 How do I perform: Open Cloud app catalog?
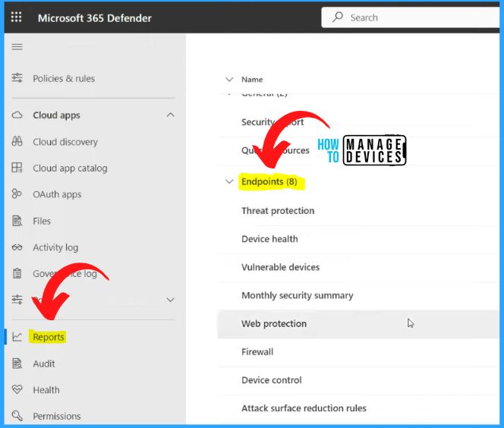point(70,168)
